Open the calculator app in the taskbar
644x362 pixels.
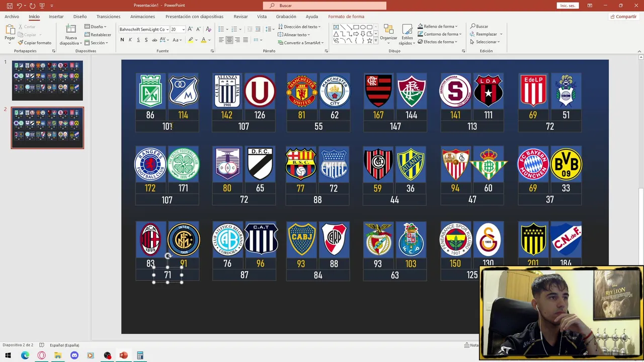(x=140, y=355)
